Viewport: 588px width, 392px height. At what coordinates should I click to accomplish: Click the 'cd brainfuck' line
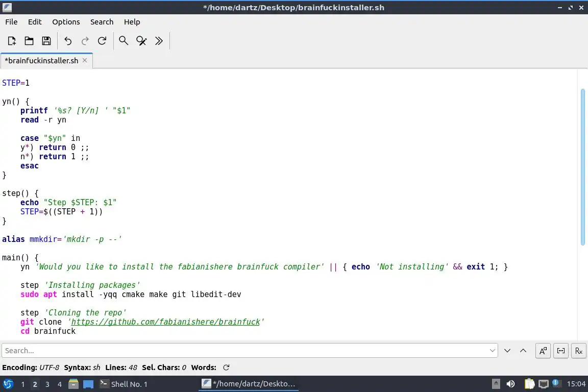[x=48, y=331]
